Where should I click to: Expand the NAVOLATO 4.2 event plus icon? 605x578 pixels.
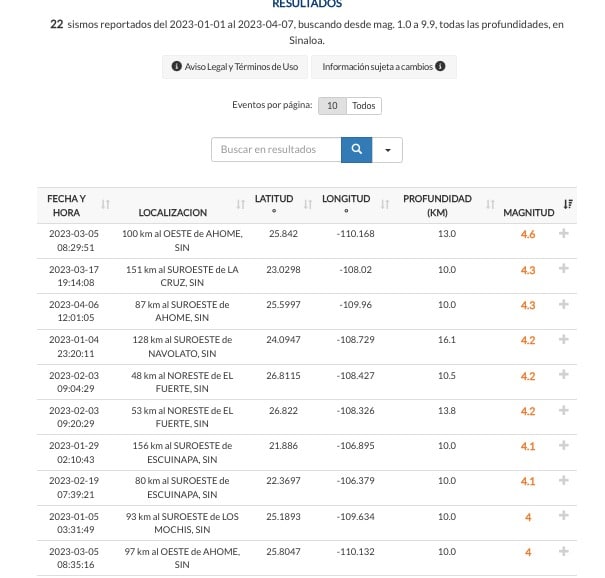tap(564, 339)
